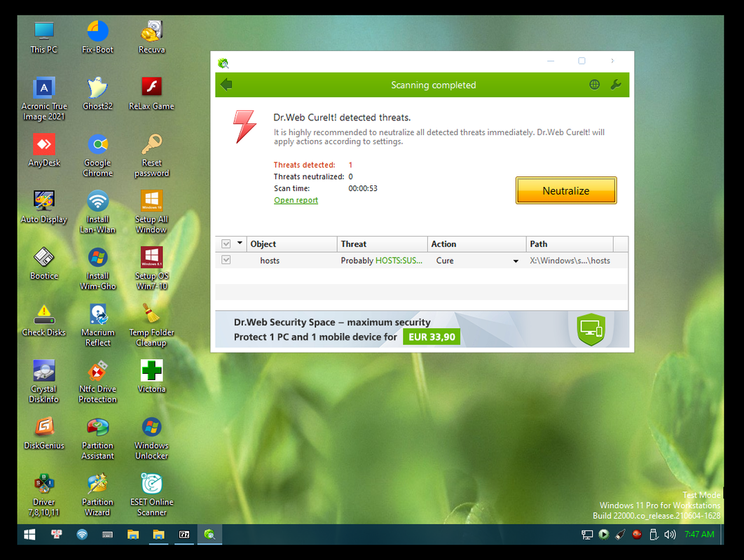744x560 pixels.
Task: Toggle the select-all checkbox in table header
Action: click(x=226, y=244)
